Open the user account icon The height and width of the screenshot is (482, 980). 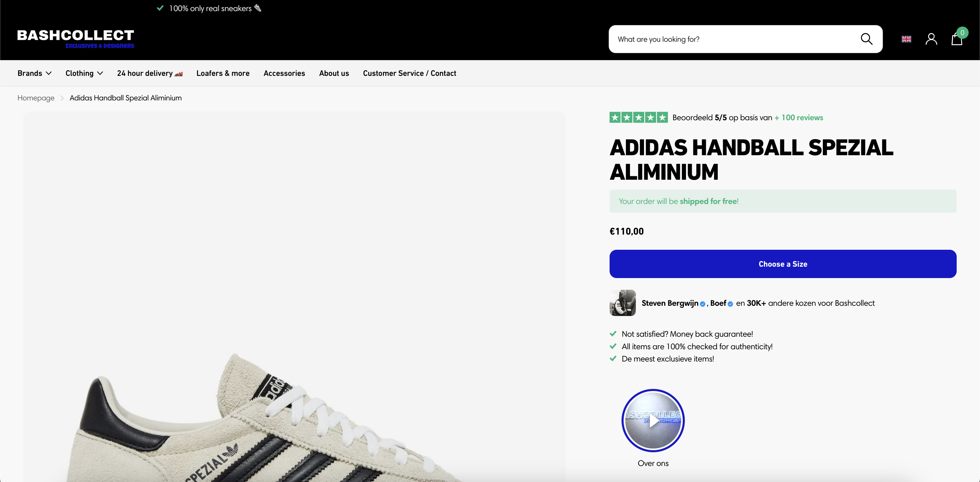click(931, 39)
